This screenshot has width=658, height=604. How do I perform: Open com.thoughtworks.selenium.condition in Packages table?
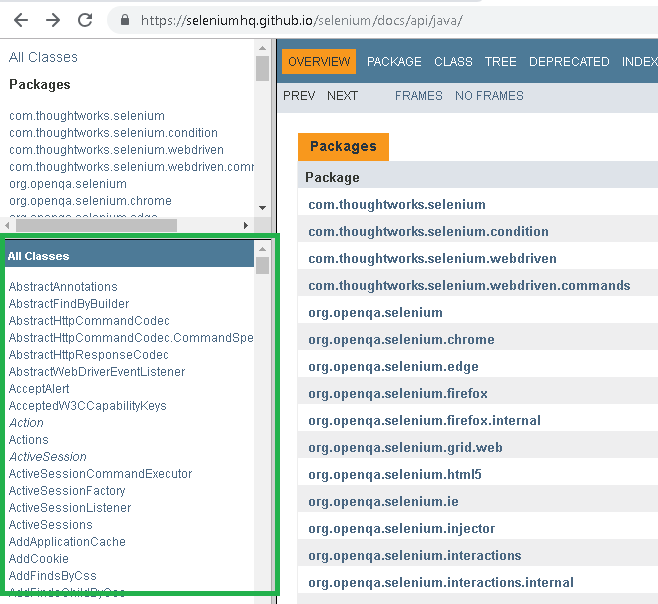[428, 231]
